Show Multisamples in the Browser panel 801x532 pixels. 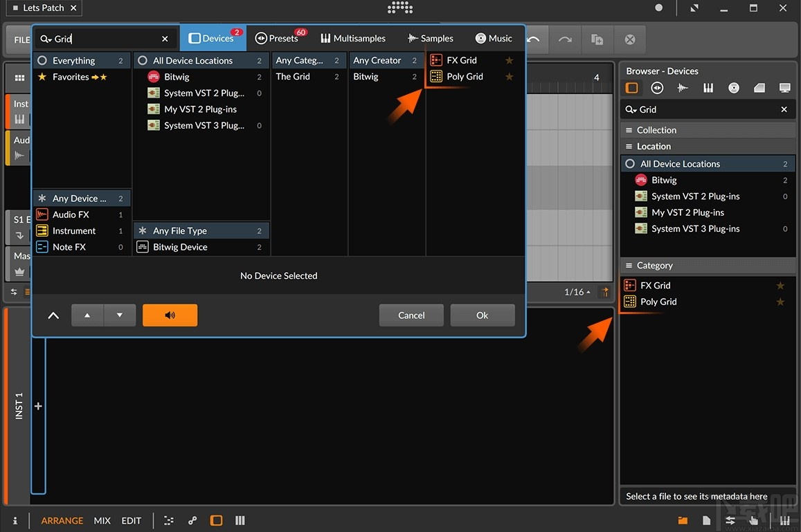[708, 88]
